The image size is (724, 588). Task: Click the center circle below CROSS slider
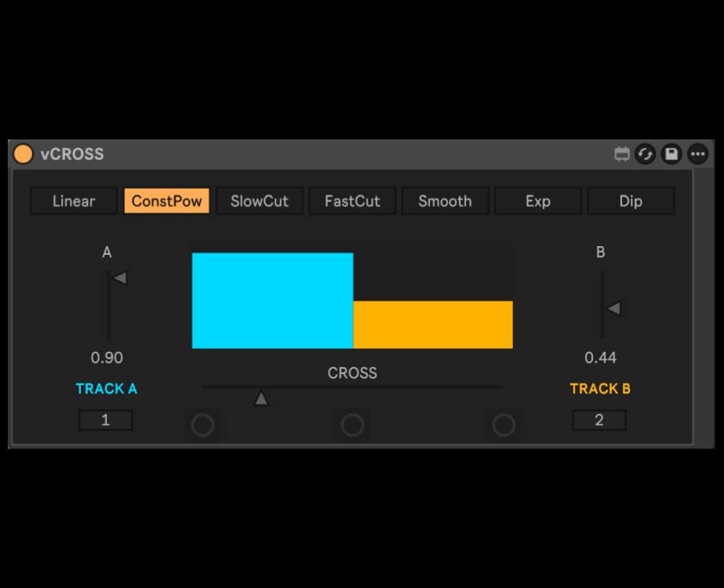(x=352, y=425)
